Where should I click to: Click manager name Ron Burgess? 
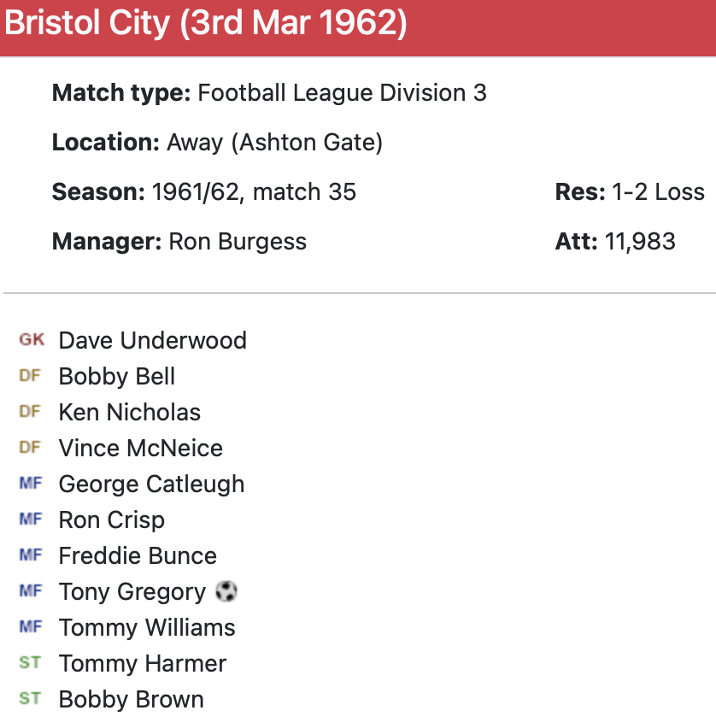(x=238, y=242)
